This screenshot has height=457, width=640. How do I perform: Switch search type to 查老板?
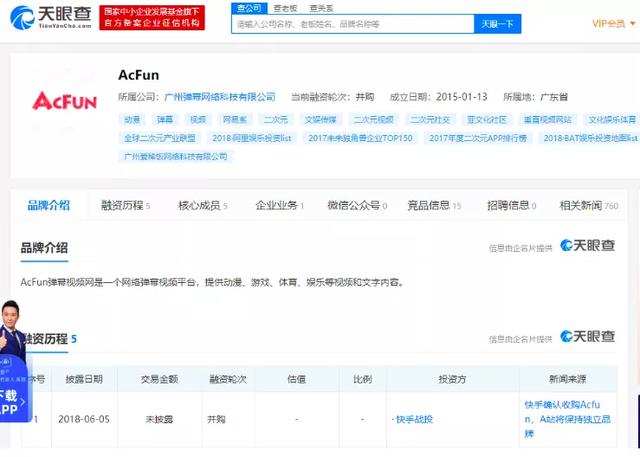coord(285,7)
